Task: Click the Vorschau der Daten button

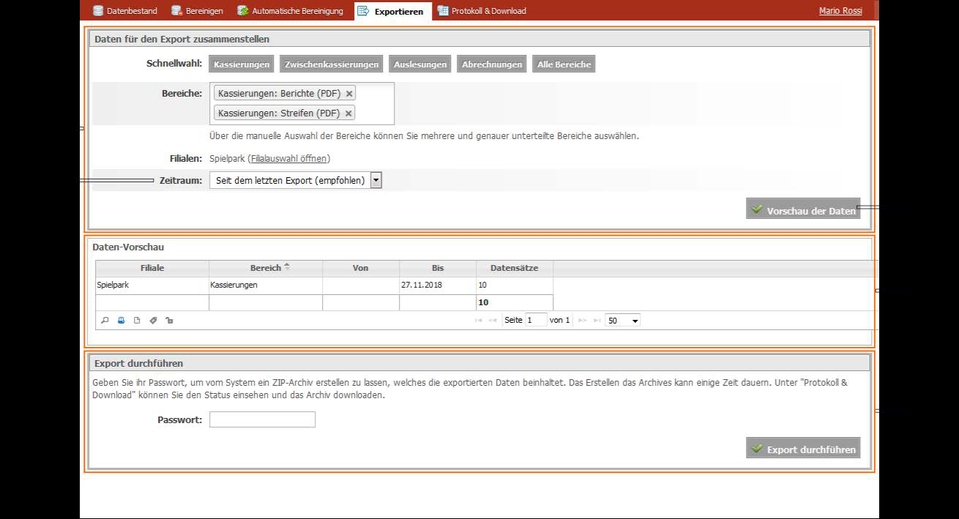Action: click(x=803, y=209)
